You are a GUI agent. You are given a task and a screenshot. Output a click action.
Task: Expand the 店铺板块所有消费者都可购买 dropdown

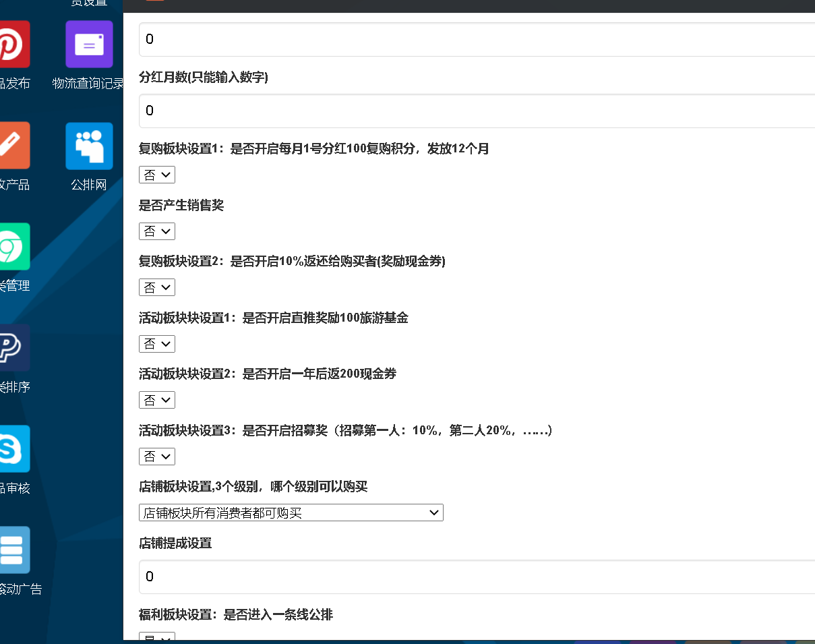coord(291,513)
